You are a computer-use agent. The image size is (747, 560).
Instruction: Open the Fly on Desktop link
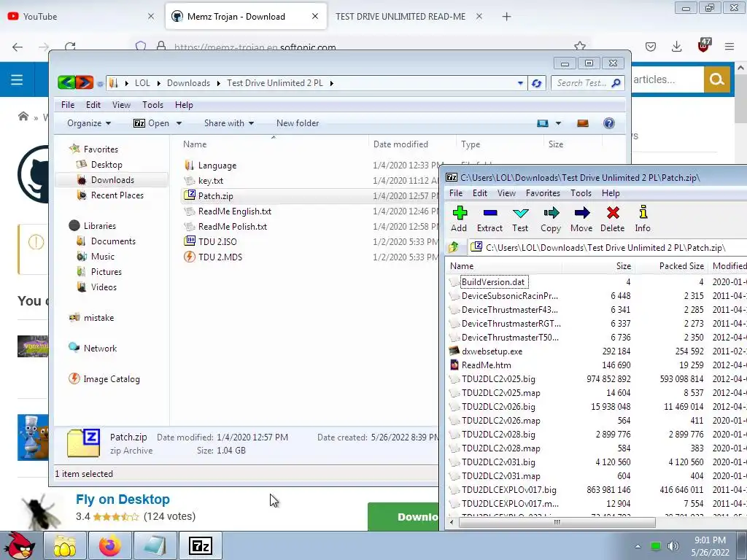(123, 499)
